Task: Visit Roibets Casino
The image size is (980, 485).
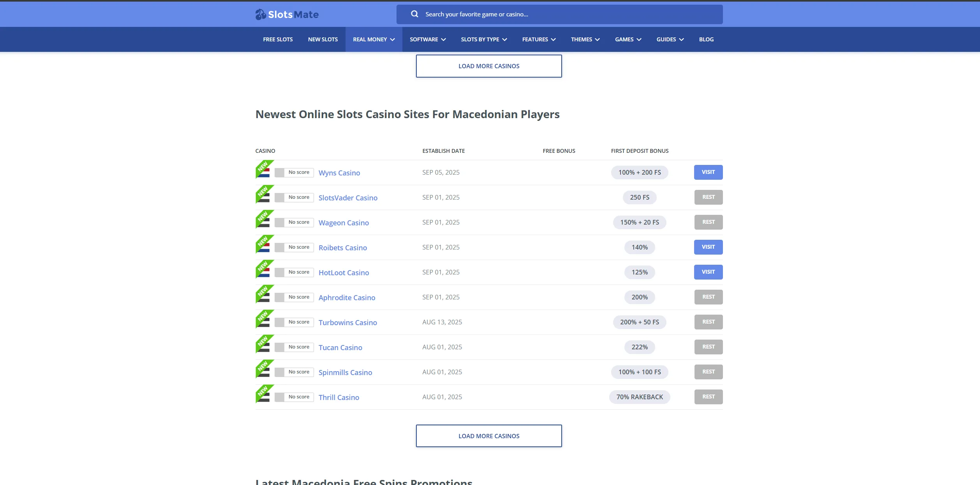Action: tap(708, 247)
